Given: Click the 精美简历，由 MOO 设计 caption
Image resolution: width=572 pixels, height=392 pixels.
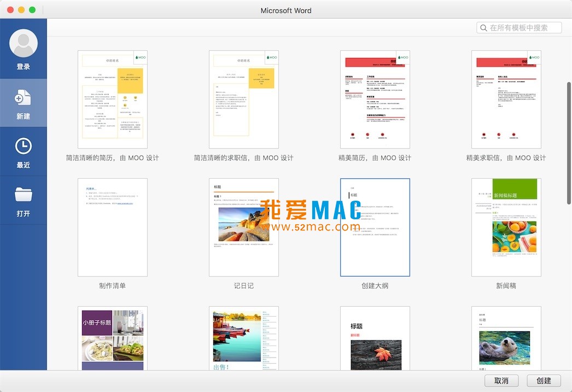Looking at the screenshot, I should coord(375,158).
